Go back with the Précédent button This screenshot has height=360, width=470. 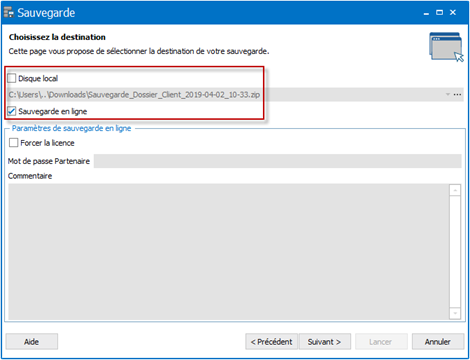(271, 342)
